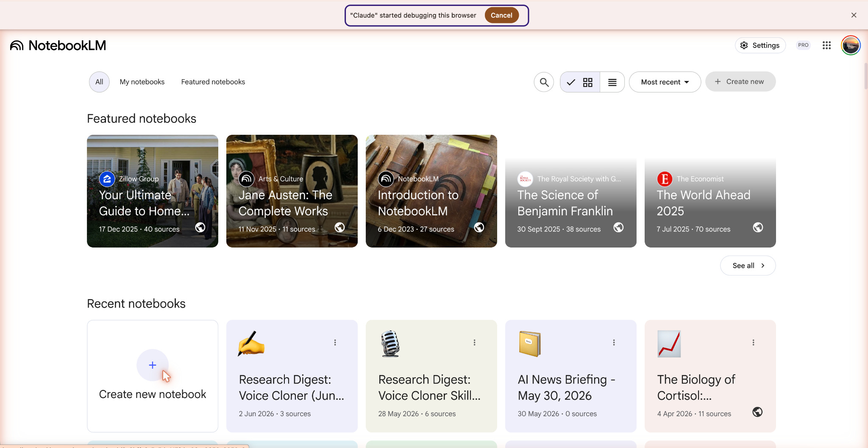Open The Science of Benjamin Franklin notebook
The image size is (868, 448).
click(x=571, y=191)
